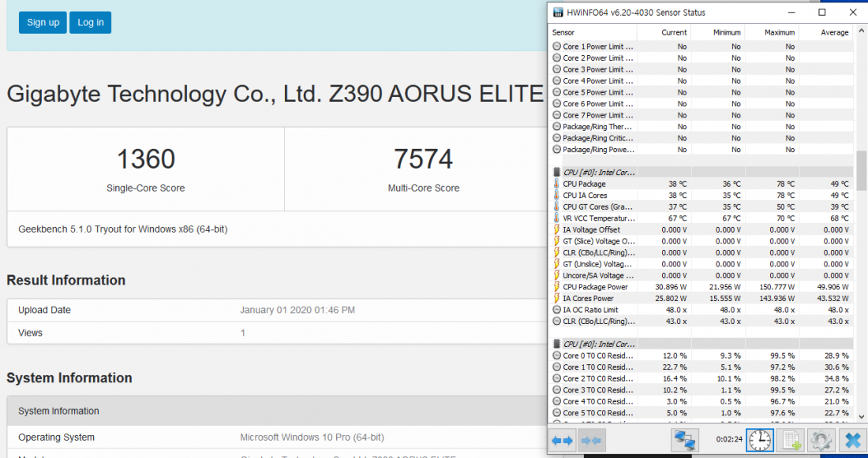Click IA OC Ratio Limit clock icon
The image size is (868, 458).
[x=557, y=310]
